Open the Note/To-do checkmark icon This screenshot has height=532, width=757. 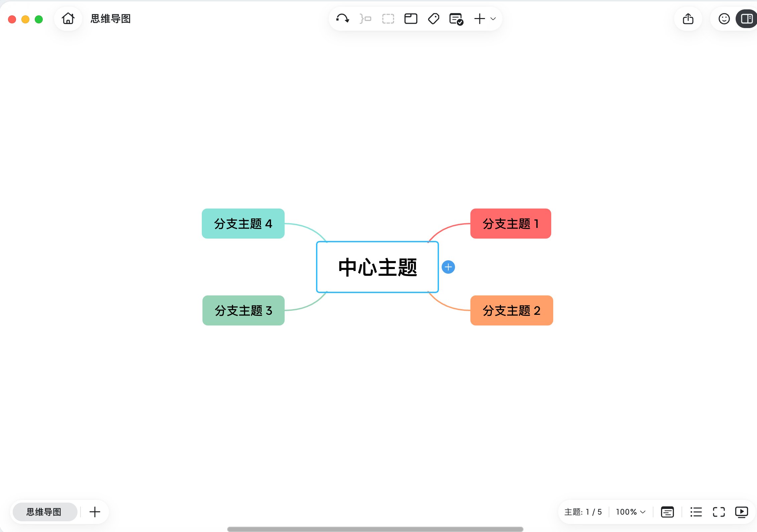(456, 19)
